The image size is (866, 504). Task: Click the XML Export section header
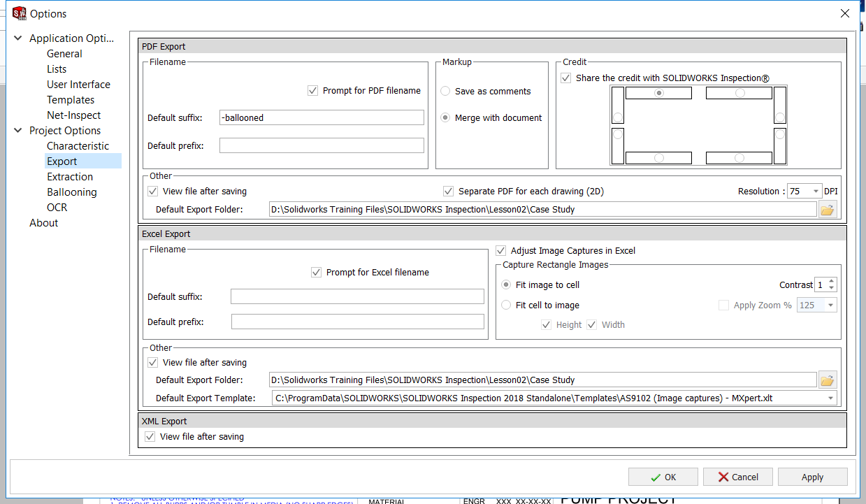click(492, 421)
